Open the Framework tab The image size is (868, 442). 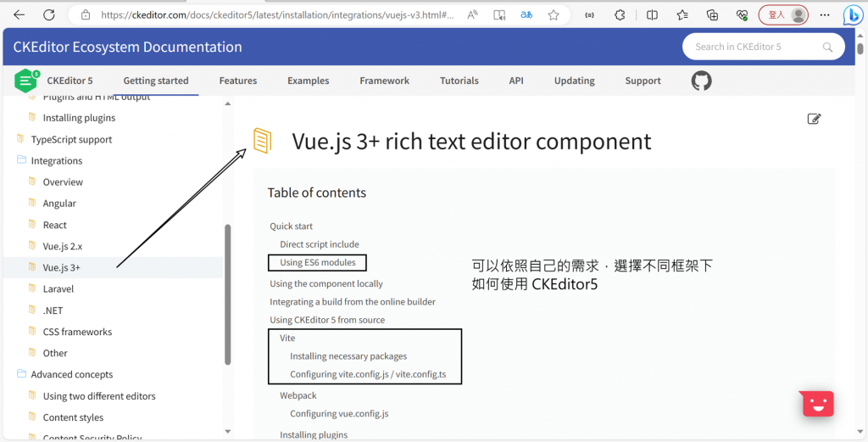[x=385, y=81]
